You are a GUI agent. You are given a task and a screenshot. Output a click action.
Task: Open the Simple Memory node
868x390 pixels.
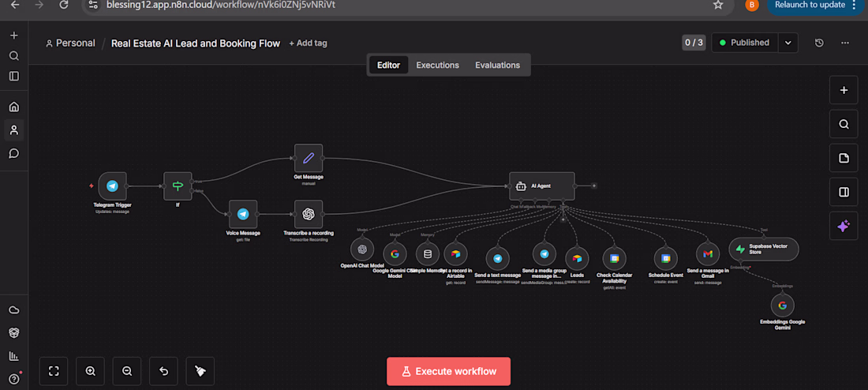coord(427,253)
